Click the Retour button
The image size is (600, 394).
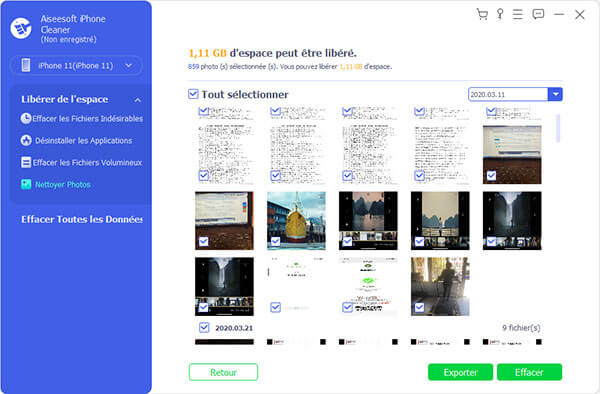[x=223, y=372]
